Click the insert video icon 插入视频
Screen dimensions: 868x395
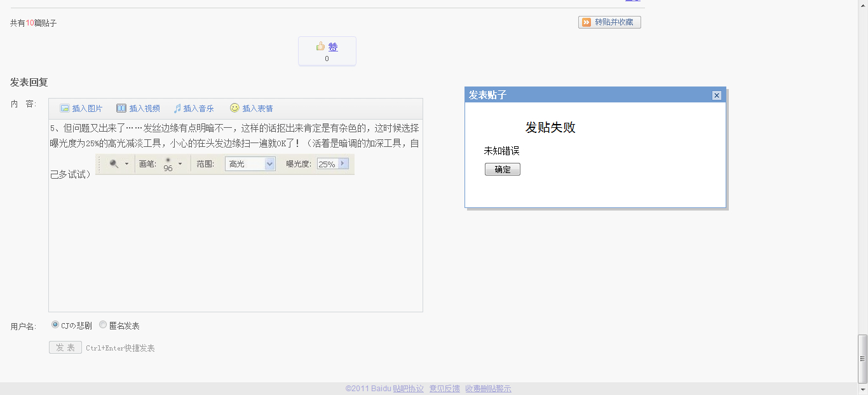pyautogui.click(x=121, y=109)
